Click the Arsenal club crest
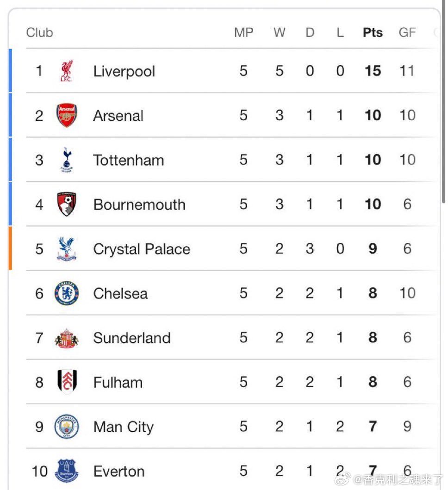Screen dimensions: 448x490 click(67, 115)
